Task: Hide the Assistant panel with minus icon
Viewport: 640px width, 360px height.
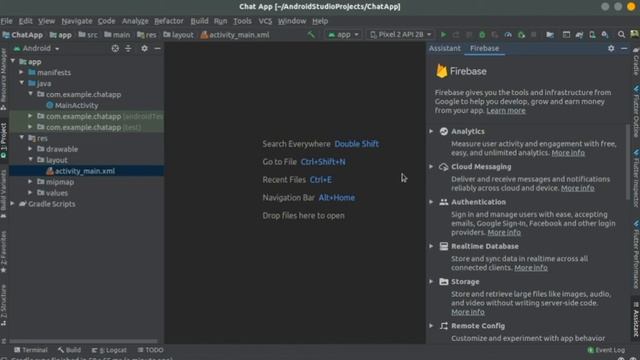Action: (624, 48)
